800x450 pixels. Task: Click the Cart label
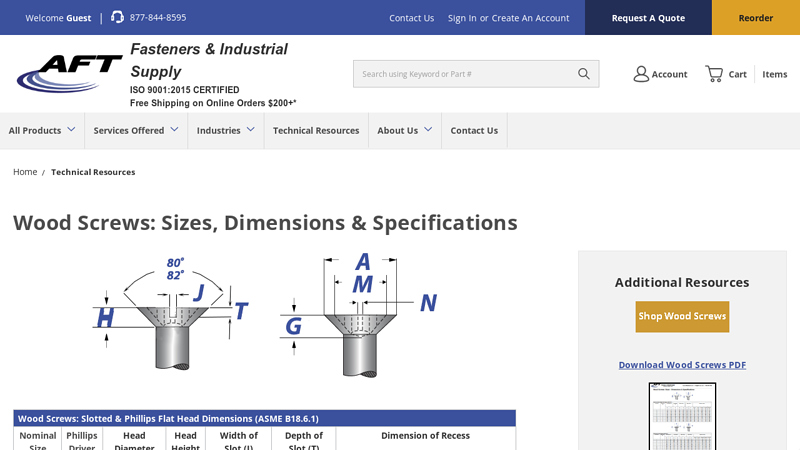(x=737, y=74)
